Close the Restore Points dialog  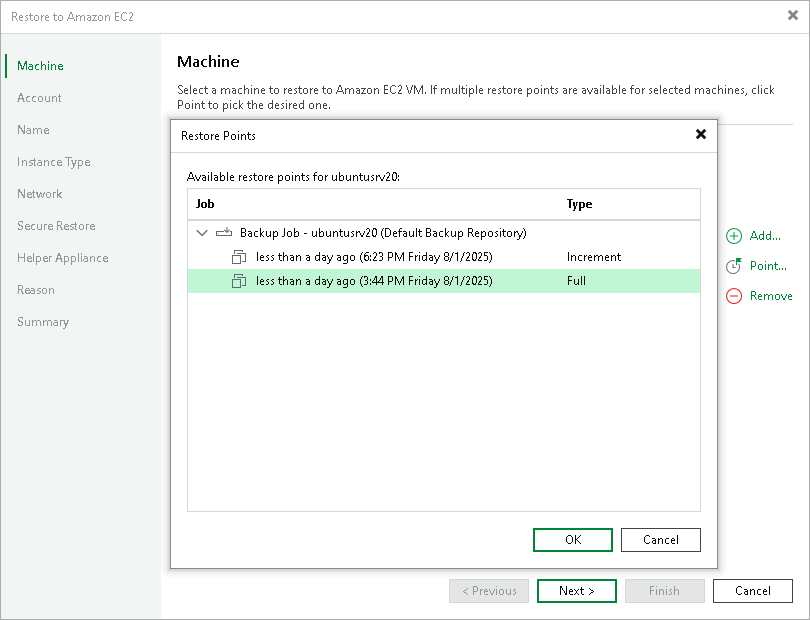(700, 134)
